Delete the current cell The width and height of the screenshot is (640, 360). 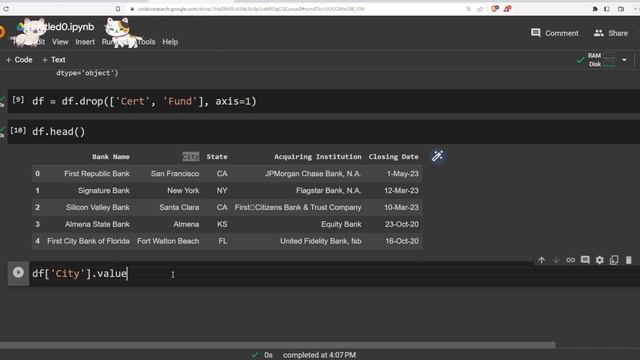pos(629,260)
